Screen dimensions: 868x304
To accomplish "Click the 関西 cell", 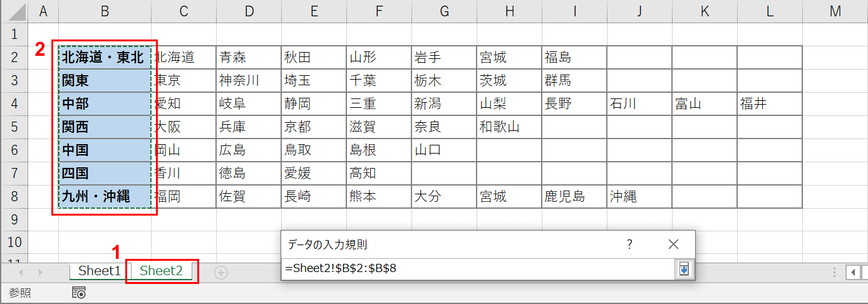I will [105, 127].
